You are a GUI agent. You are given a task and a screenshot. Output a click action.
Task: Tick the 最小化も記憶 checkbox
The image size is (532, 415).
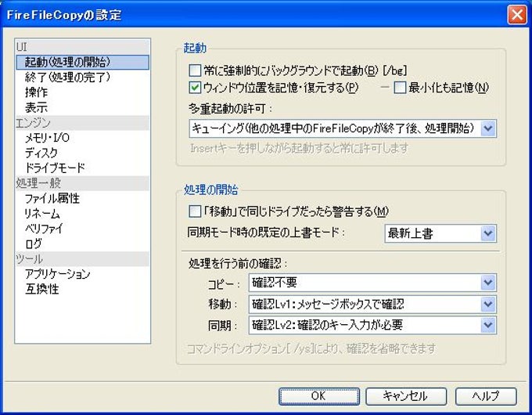point(400,88)
